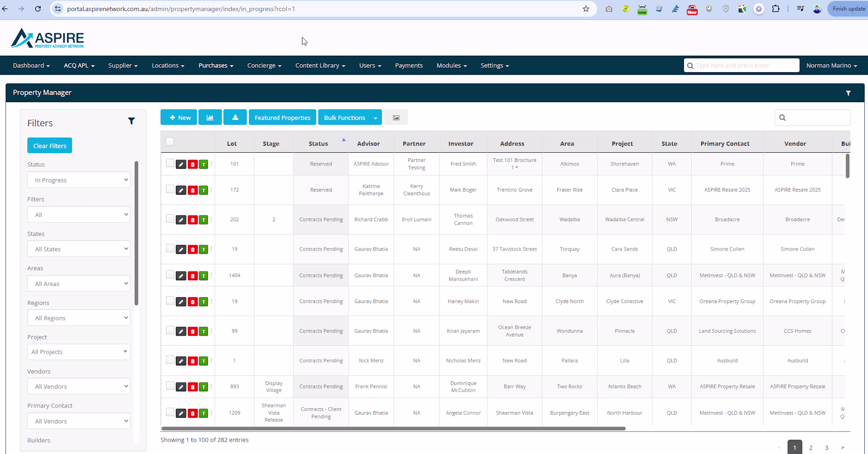Image resolution: width=868 pixels, height=454 pixels.
Task: Expand the Vendors dropdown
Action: tap(79, 386)
